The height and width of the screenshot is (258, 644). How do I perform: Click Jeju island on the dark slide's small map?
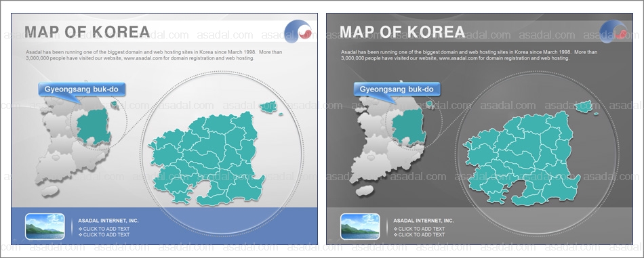(365, 191)
